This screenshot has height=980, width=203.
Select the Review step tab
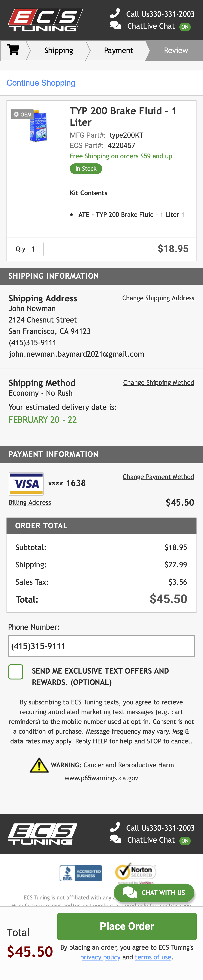click(x=176, y=51)
